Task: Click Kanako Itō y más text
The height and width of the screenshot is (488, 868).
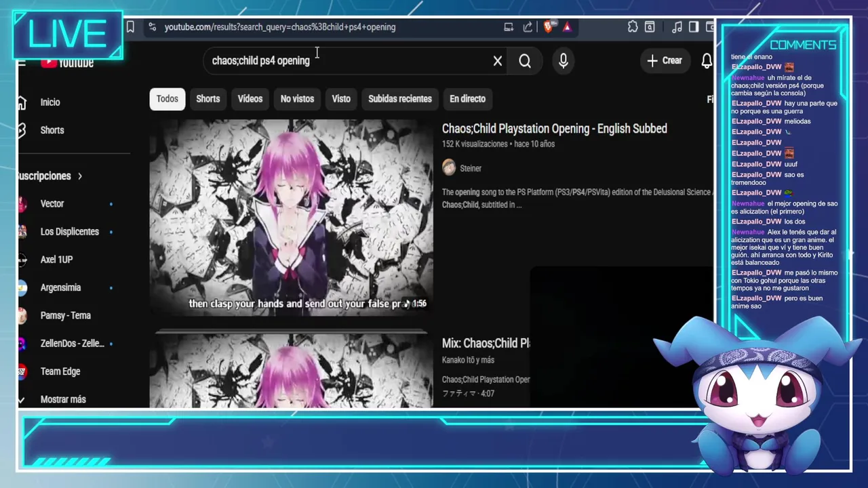Action: point(468,360)
